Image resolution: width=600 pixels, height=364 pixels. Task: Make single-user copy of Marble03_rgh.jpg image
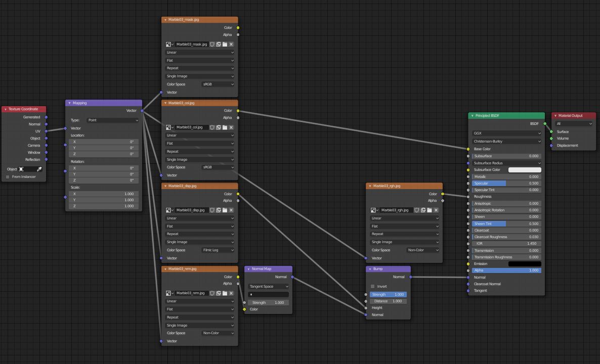point(423,210)
